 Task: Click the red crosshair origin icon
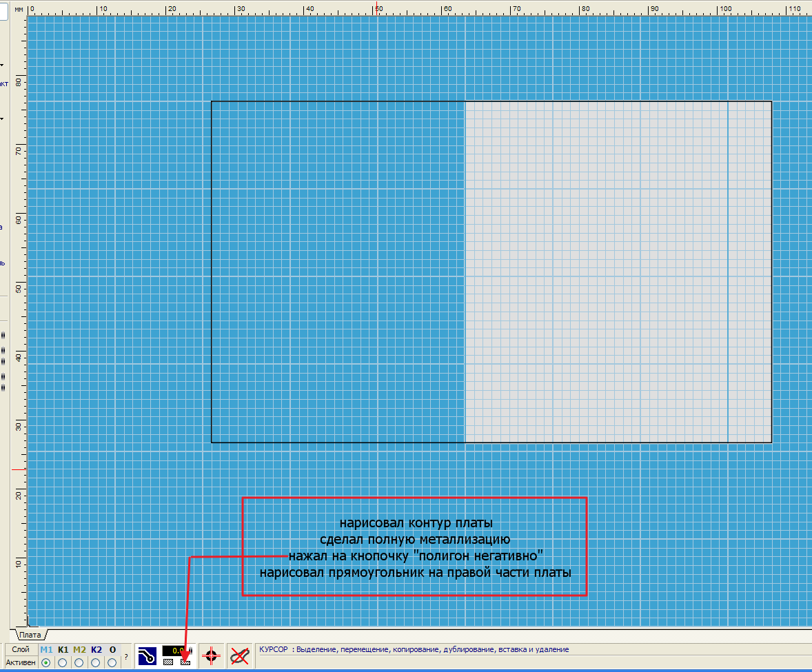click(x=212, y=656)
